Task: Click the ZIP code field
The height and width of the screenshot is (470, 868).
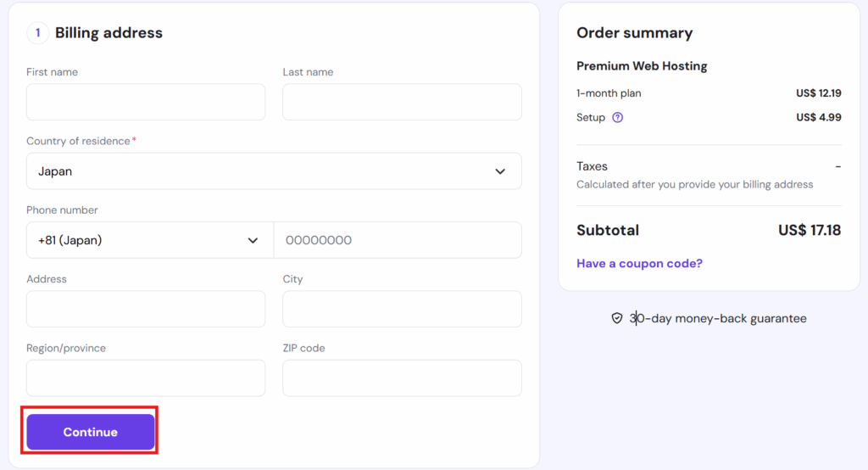Action: pyautogui.click(x=402, y=378)
